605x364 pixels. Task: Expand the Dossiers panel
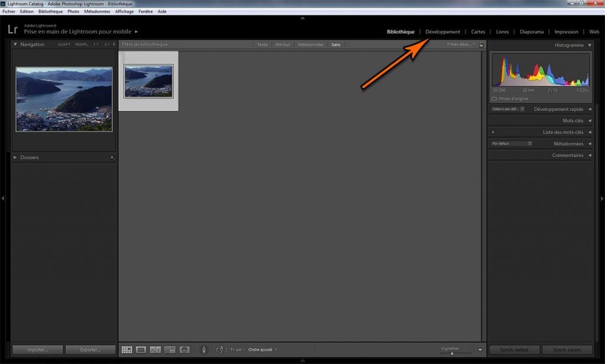click(15, 158)
